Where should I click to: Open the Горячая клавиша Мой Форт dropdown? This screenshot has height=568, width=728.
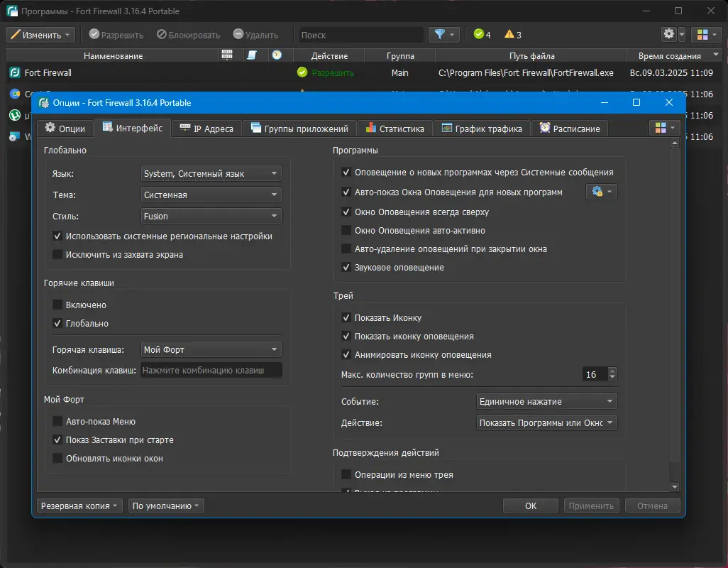pos(211,349)
